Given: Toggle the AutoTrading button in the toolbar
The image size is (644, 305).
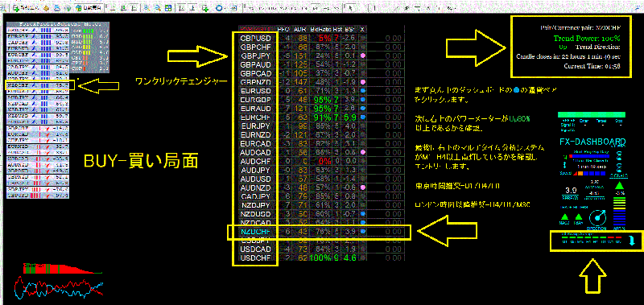Looking at the screenshot, I should pyautogui.click(x=89, y=8).
